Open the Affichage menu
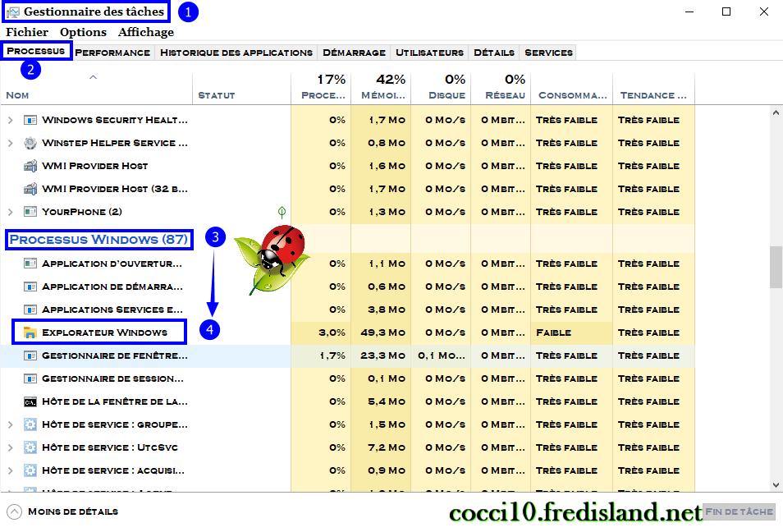This screenshot has height=532, width=783. 146,32
